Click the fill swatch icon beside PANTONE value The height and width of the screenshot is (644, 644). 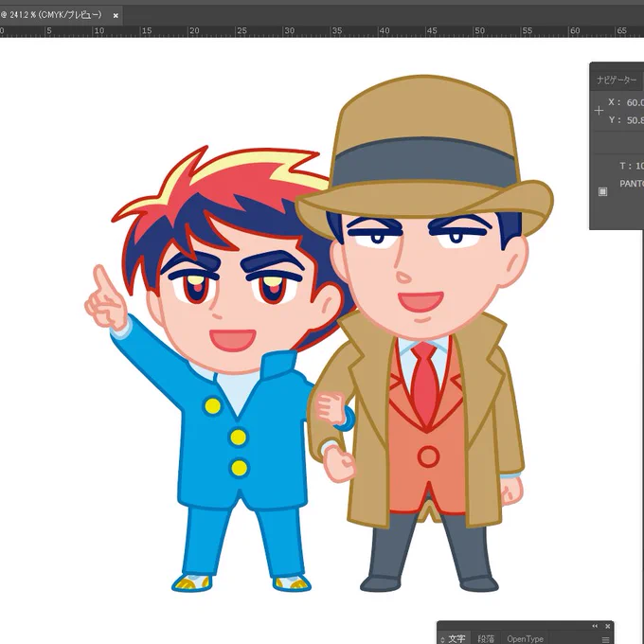602,191
